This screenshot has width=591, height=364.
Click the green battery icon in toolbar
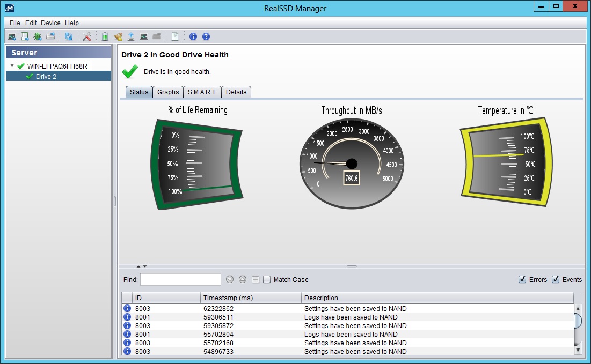(105, 36)
